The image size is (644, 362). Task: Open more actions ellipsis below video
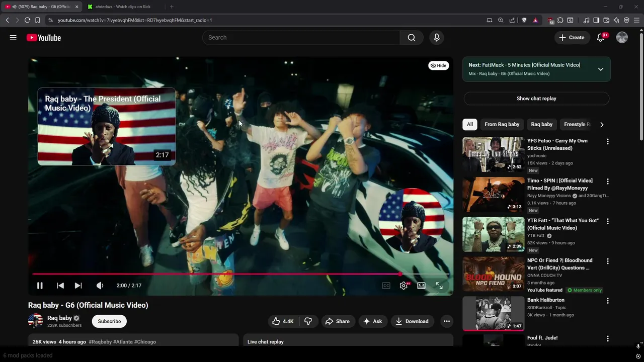pyautogui.click(x=447, y=321)
